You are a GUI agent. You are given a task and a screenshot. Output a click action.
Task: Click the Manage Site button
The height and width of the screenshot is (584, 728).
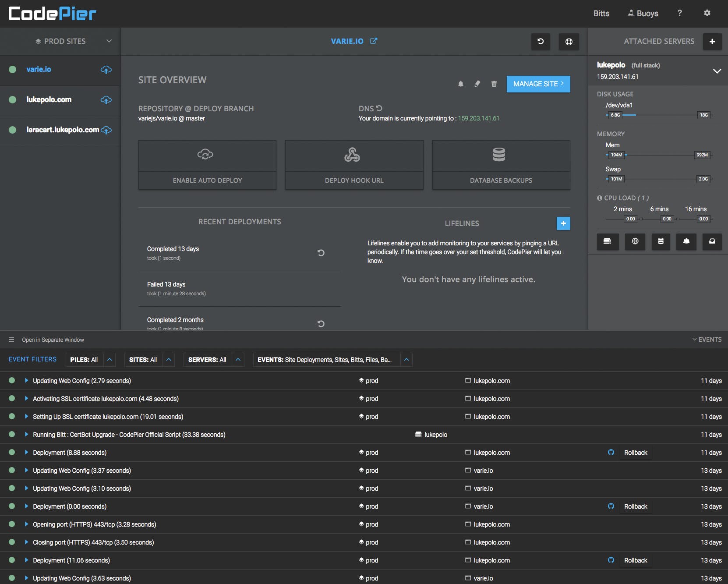tap(538, 84)
